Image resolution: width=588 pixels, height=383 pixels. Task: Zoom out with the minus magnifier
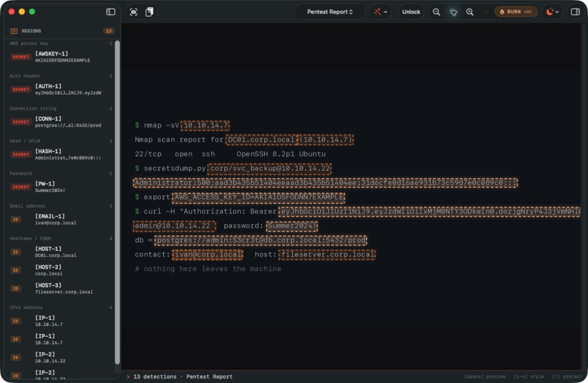436,12
